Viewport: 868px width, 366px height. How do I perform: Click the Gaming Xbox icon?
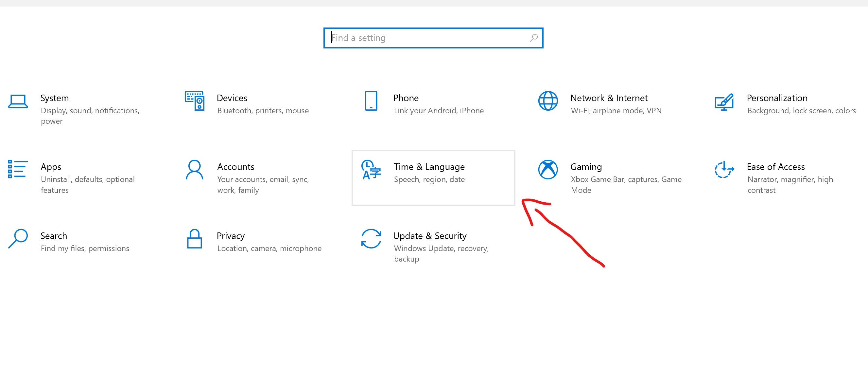[x=548, y=169]
